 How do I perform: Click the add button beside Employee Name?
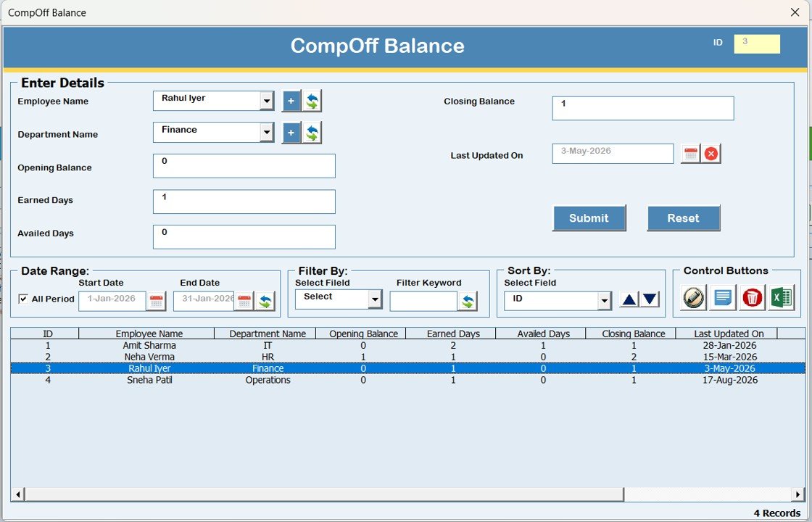point(291,101)
